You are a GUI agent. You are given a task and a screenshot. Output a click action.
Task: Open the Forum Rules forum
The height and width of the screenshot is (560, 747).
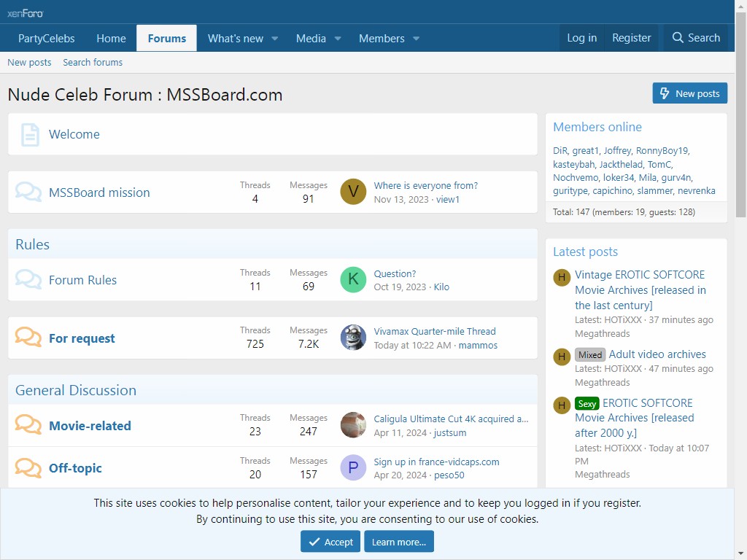[x=82, y=280]
